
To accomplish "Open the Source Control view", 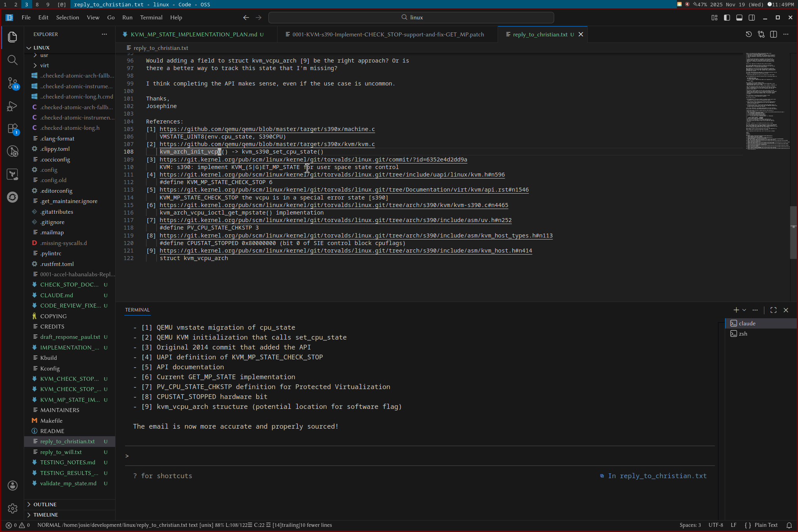I will point(12,83).
